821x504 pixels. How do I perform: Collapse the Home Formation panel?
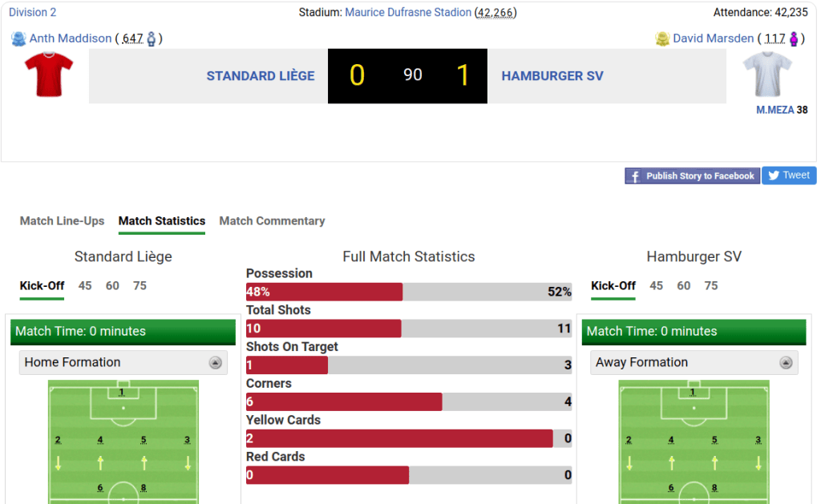point(215,362)
